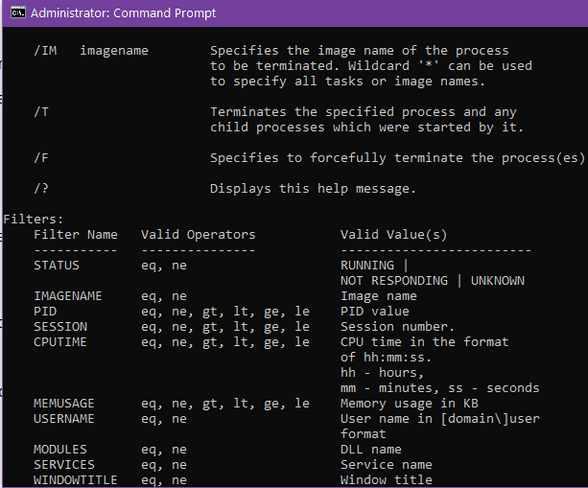Click the 'eq, ne' operators in MODULES row

point(164,450)
